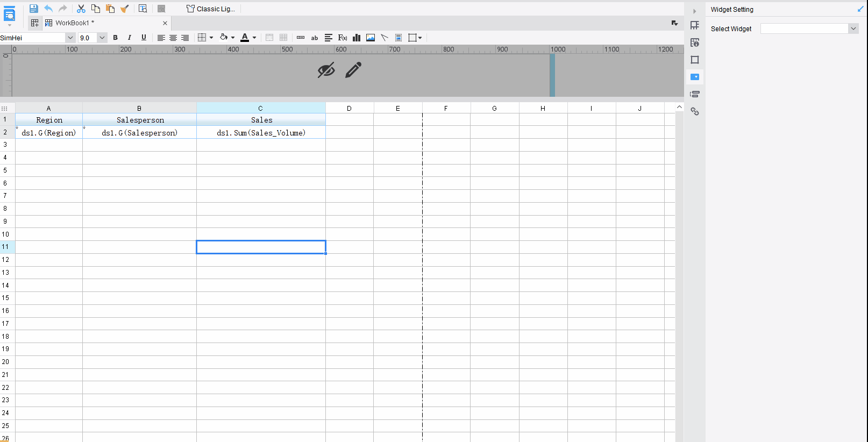Click the Redo arrow icon
Screen dimensions: 868x442
tap(63, 9)
